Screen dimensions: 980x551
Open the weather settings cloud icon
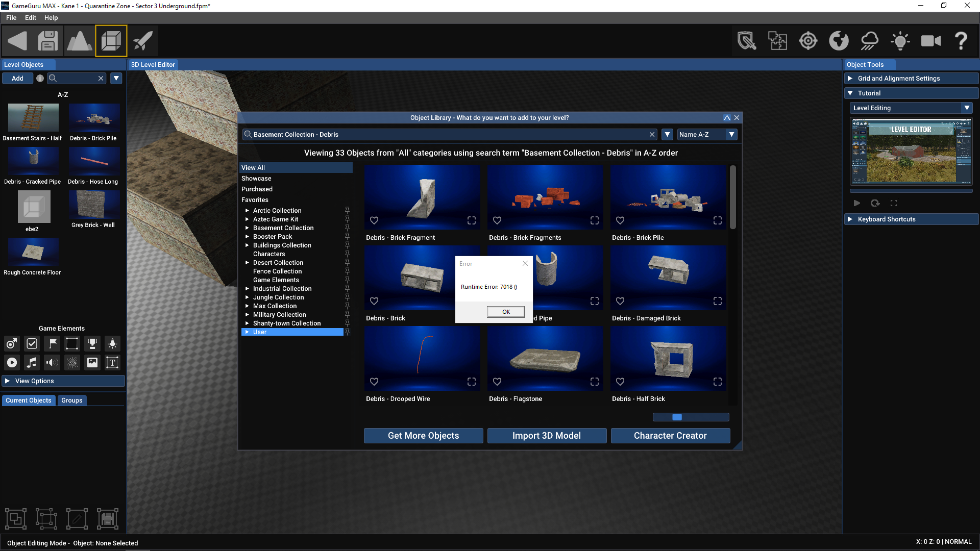[869, 41]
